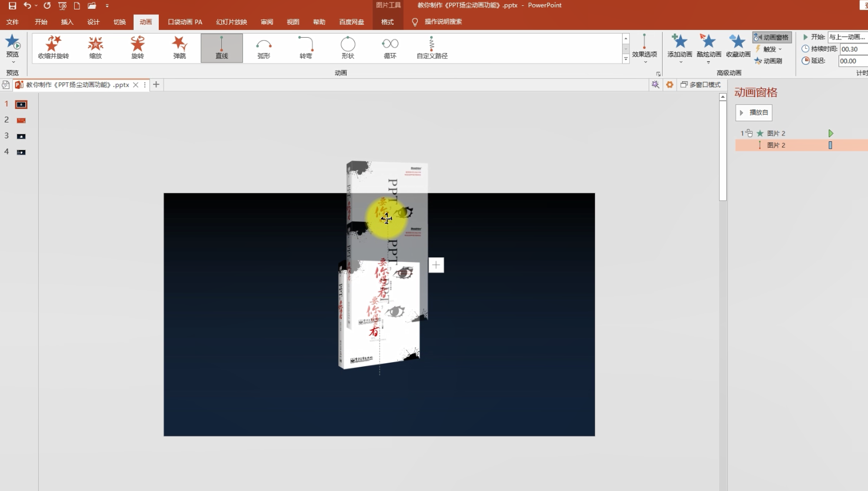Image resolution: width=868 pixels, height=491 pixels.
Task: Select the 转弯 motion path
Action: click(306, 48)
